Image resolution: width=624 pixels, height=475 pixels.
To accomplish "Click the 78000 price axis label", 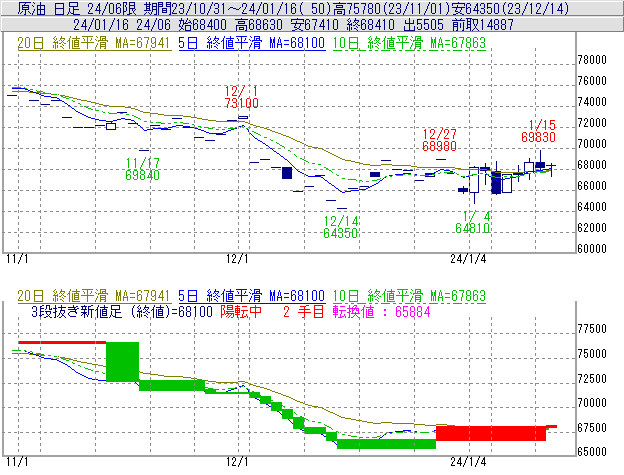I will pos(592,60).
